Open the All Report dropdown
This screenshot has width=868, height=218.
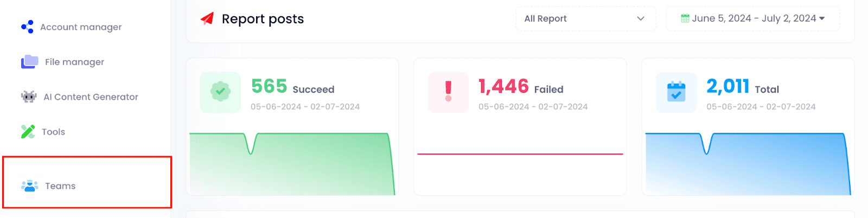coord(585,18)
